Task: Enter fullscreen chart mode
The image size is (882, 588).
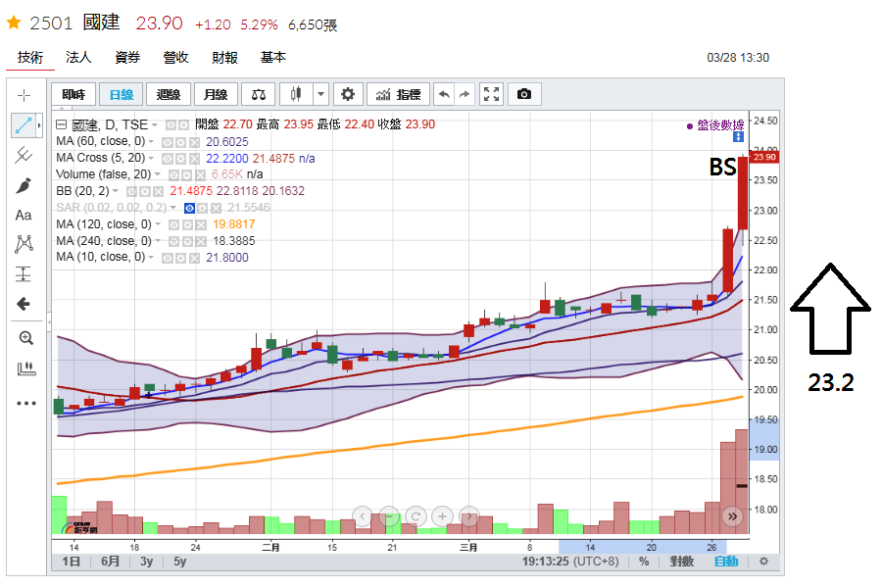Action: [491, 94]
